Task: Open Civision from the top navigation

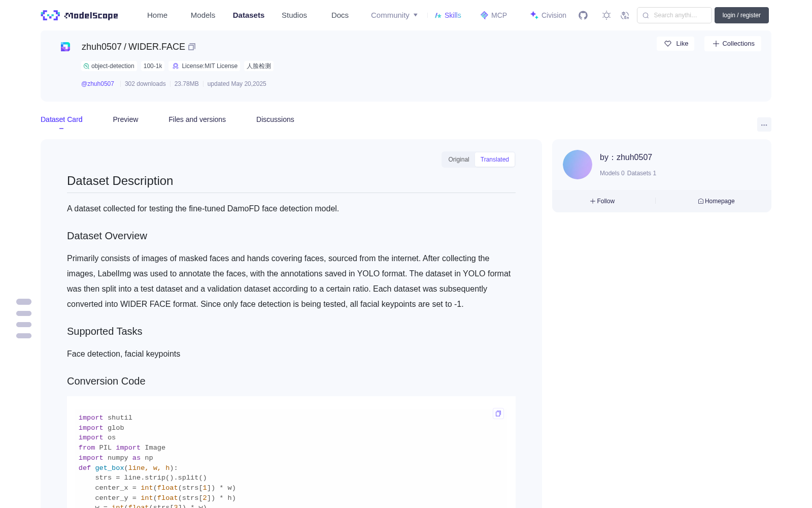Action: click(x=548, y=15)
